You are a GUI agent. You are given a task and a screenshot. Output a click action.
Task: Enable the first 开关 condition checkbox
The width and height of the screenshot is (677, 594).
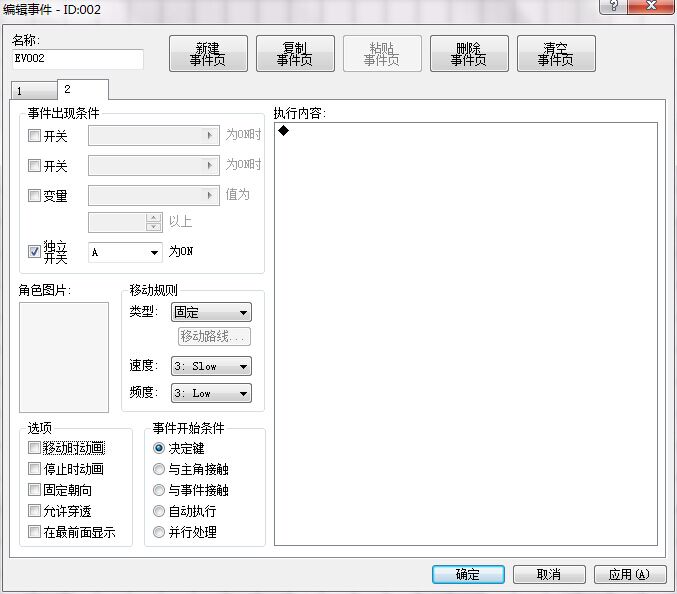(34, 136)
